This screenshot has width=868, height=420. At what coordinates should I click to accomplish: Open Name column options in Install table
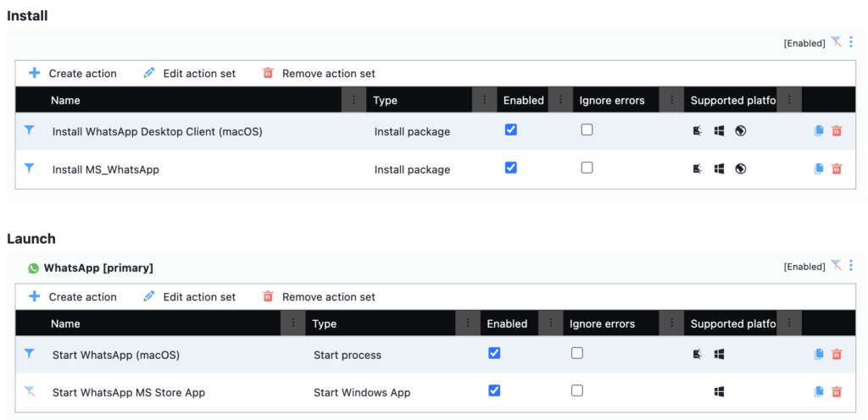click(353, 101)
